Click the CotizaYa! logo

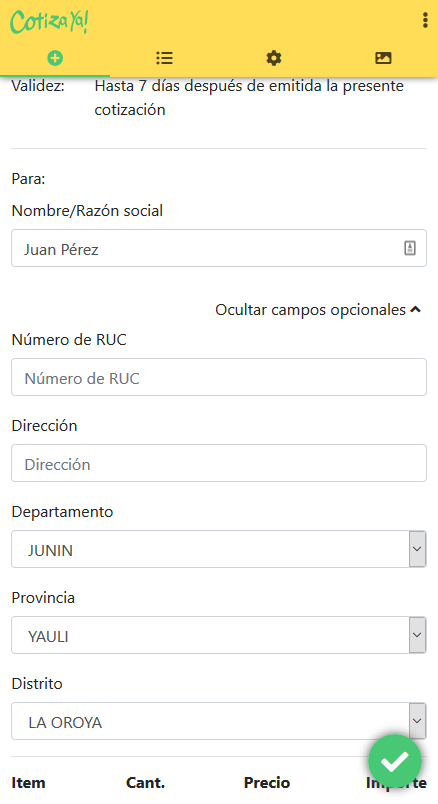click(49, 22)
